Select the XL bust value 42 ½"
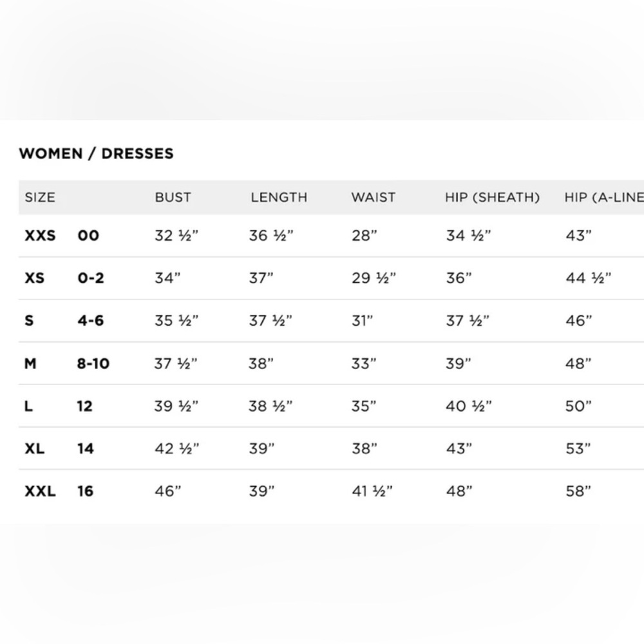Screen dimensions: 644x644 [177, 448]
